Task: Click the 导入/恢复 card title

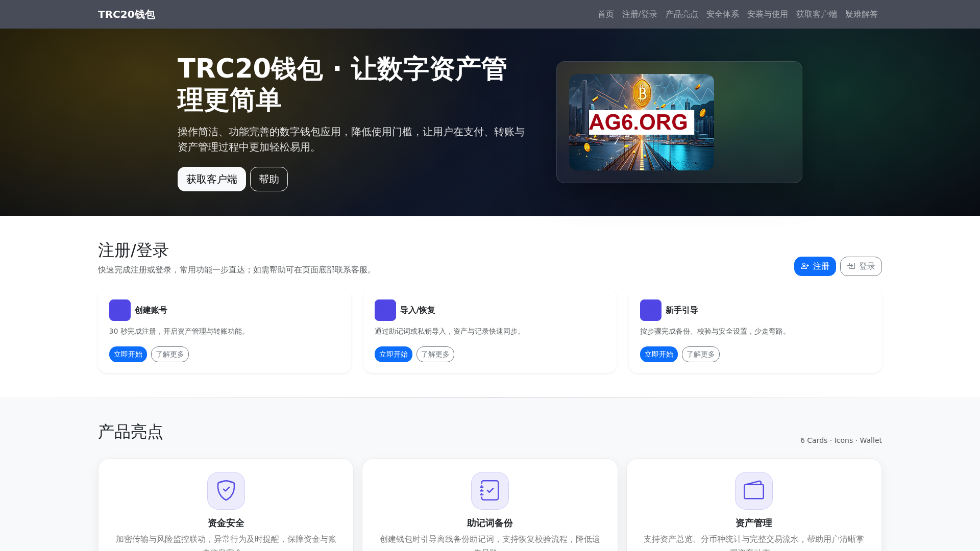Action: tap(418, 310)
